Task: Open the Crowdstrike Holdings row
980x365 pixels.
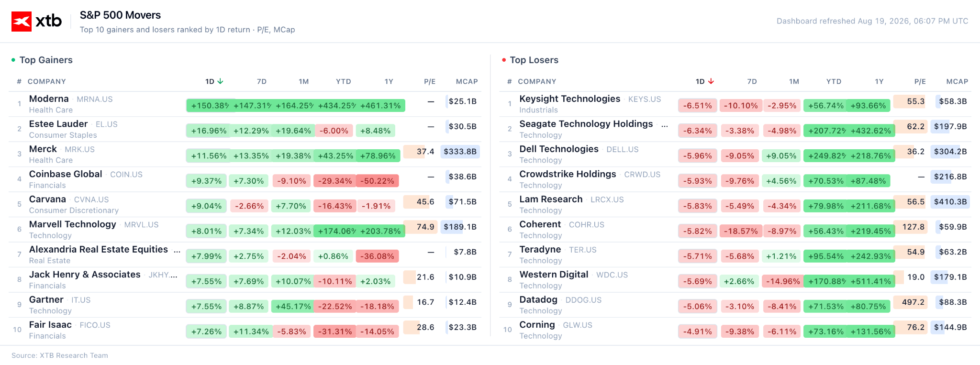Action: (x=735, y=179)
